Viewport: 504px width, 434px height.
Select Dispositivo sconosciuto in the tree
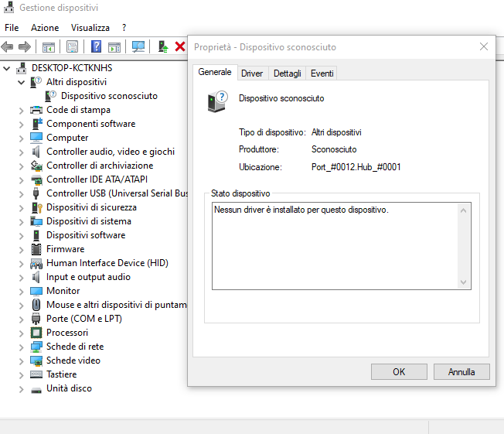pyautogui.click(x=109, y=96)
